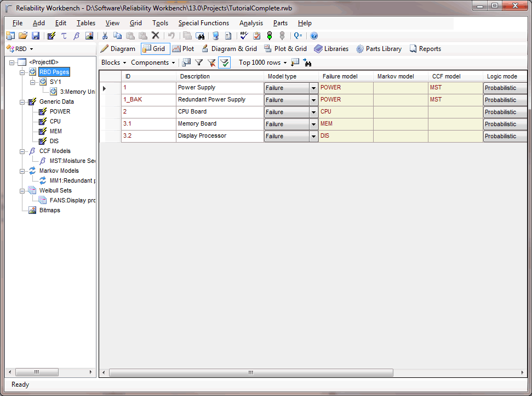Click the Cut scissors icon
The image size is (532, 396).
(105, 36)
